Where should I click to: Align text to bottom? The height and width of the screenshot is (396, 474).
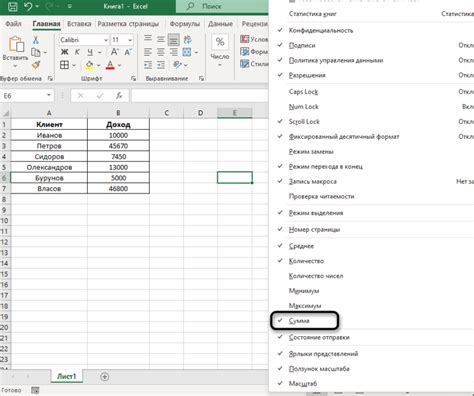coord(173,40)
